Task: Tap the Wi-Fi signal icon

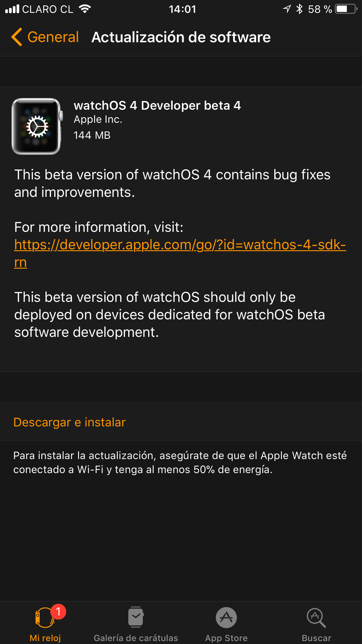Action: point(85,9)
